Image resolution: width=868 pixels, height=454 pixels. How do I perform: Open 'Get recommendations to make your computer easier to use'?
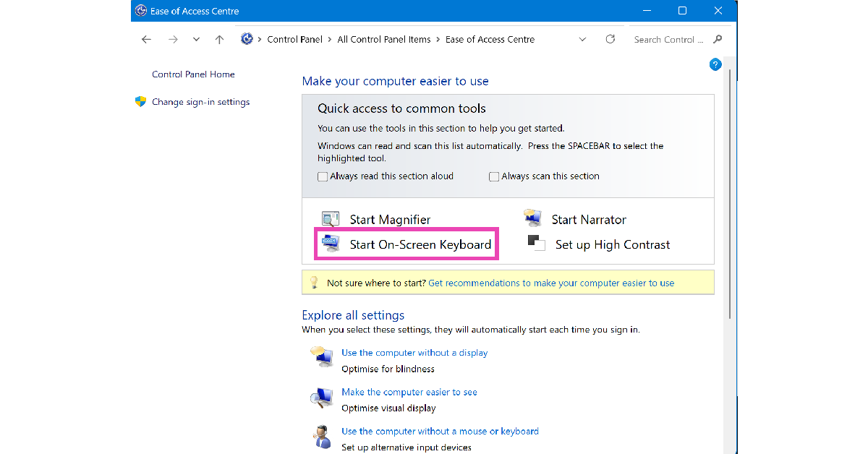552,283
